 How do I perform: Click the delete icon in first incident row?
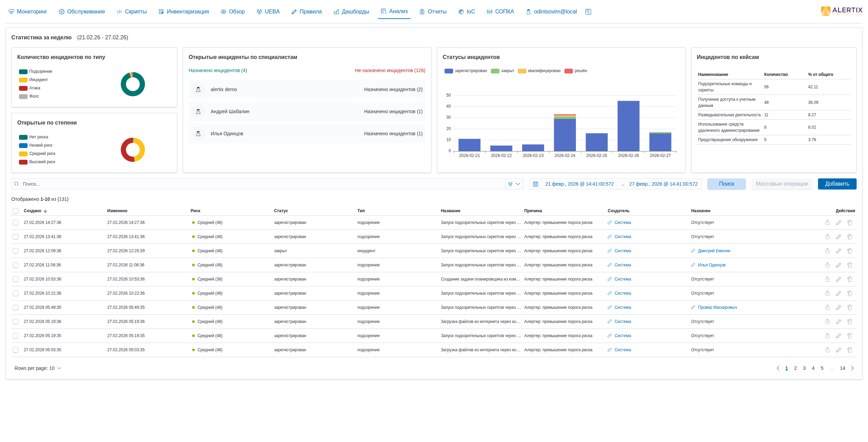[x=849, y=223]
